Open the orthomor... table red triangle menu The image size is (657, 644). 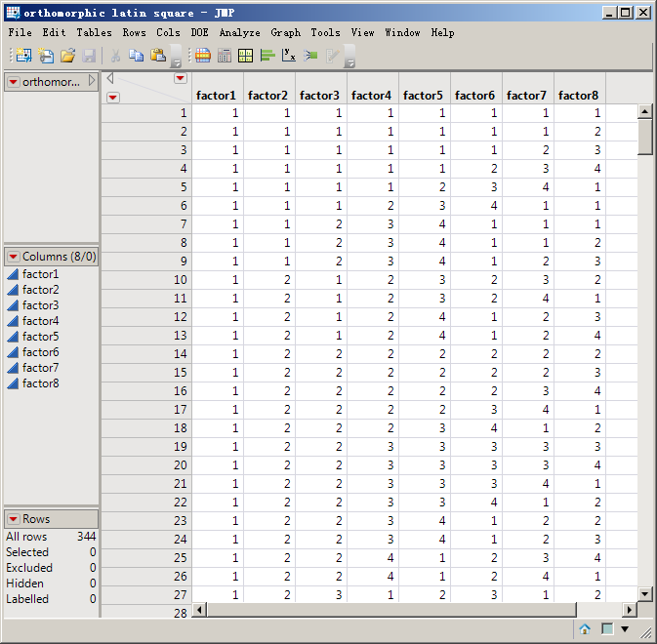click(13, 82)
